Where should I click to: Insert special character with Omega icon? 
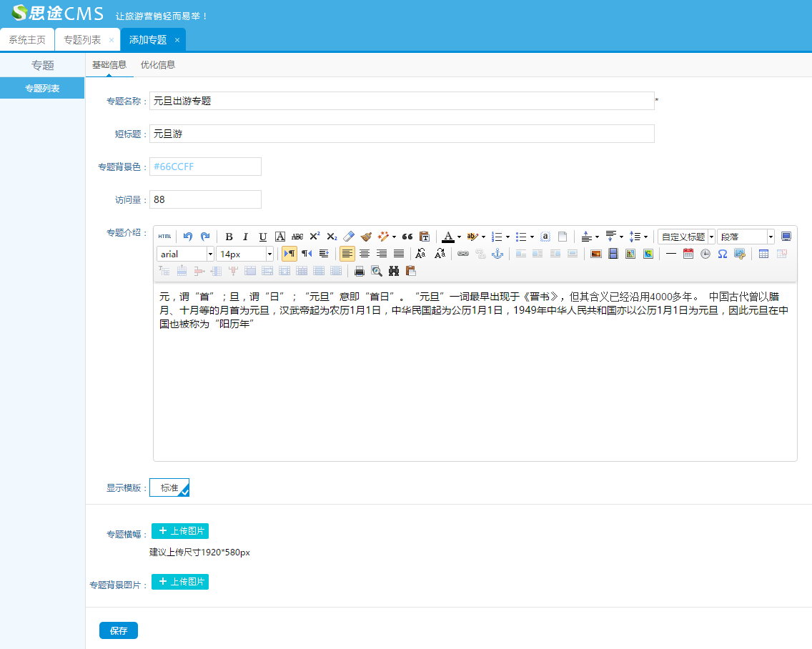tap(723, 254)
